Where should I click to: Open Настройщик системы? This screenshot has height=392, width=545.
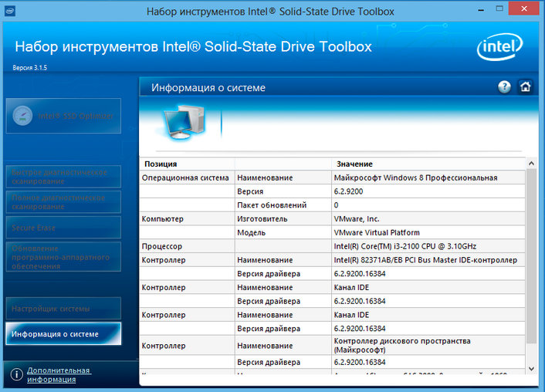tap(63, 308)
